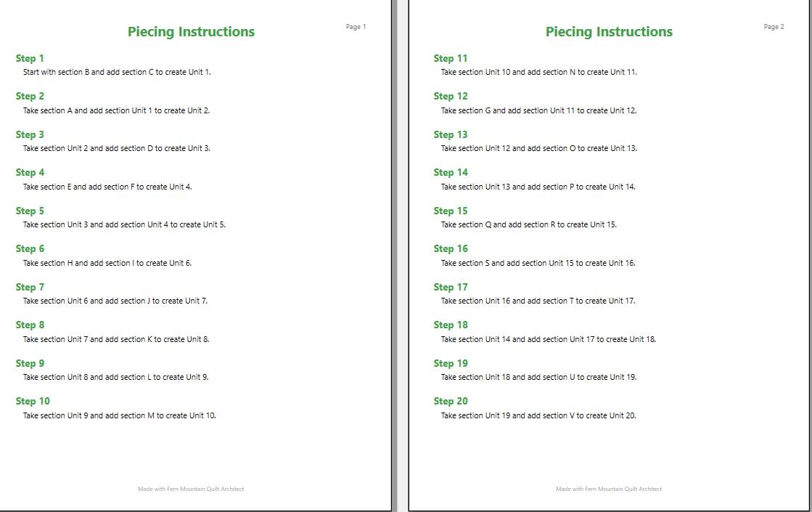
Task: Click the Step 11 heading
Action: [x=451, y=58]
